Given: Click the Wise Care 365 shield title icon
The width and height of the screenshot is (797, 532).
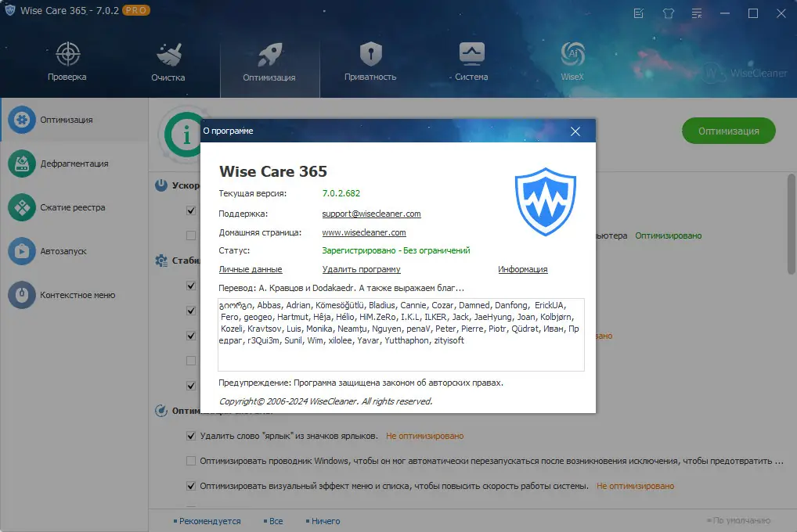Looking at the screenshot, I should pyautogui.click(x=9, y=10).
